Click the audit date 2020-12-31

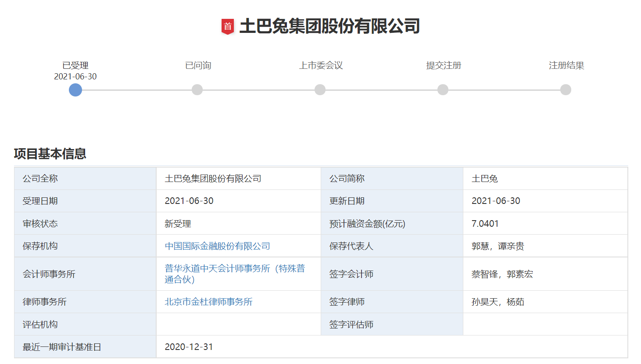pos(189,347)
